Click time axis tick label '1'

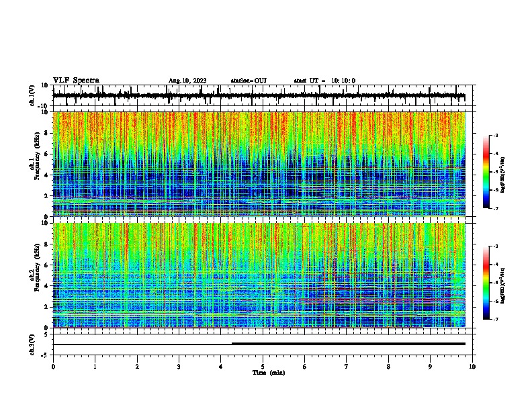pos(95,367)
